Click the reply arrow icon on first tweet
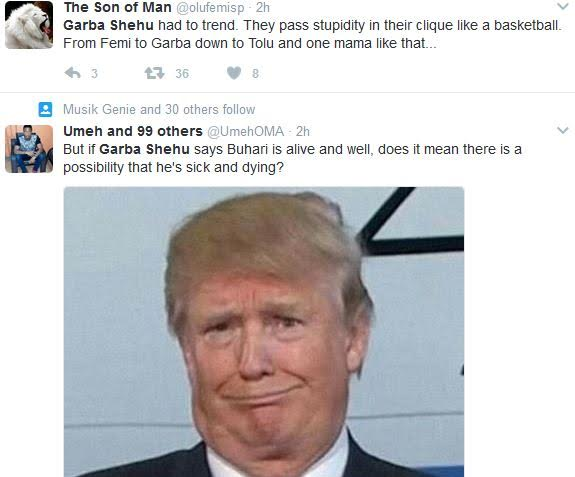 coord(72,73)
